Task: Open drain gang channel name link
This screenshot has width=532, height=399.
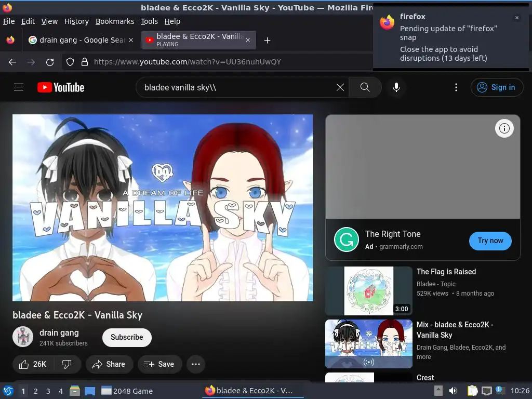Action: [x=59, y=333]
